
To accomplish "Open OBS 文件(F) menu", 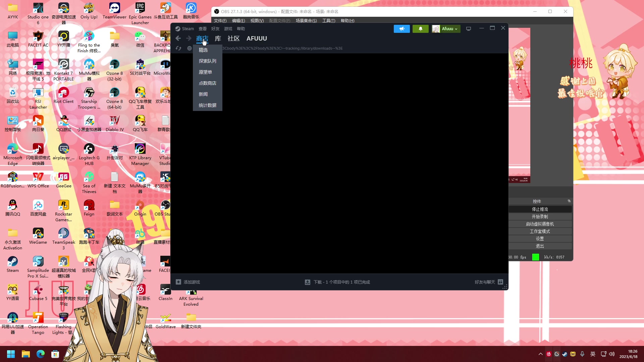I will [220, 21].
